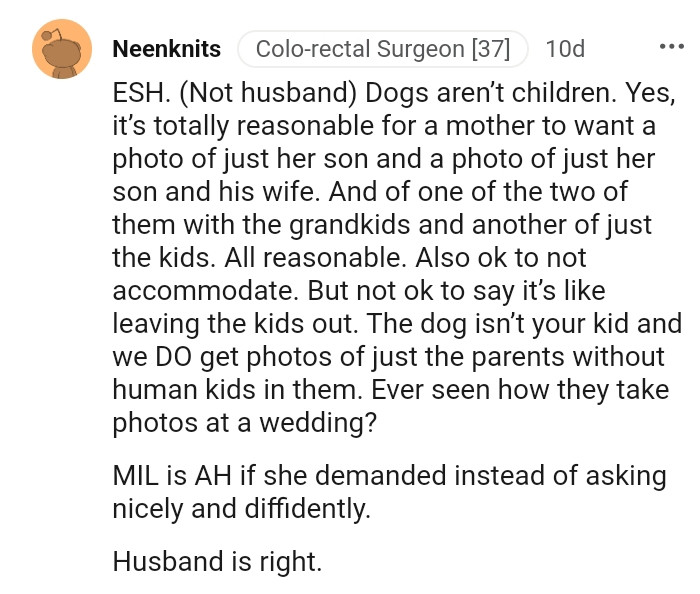Click the Colo-rectal Surgeon [37] flair badge
Image resolution: width=700 pixels, height=594 pixels.
[383, 48]
